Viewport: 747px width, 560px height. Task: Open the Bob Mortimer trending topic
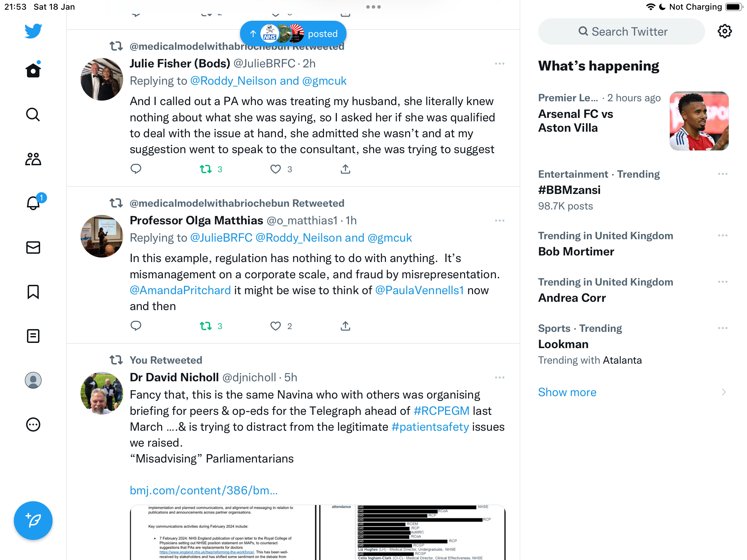tap(576, 251)
